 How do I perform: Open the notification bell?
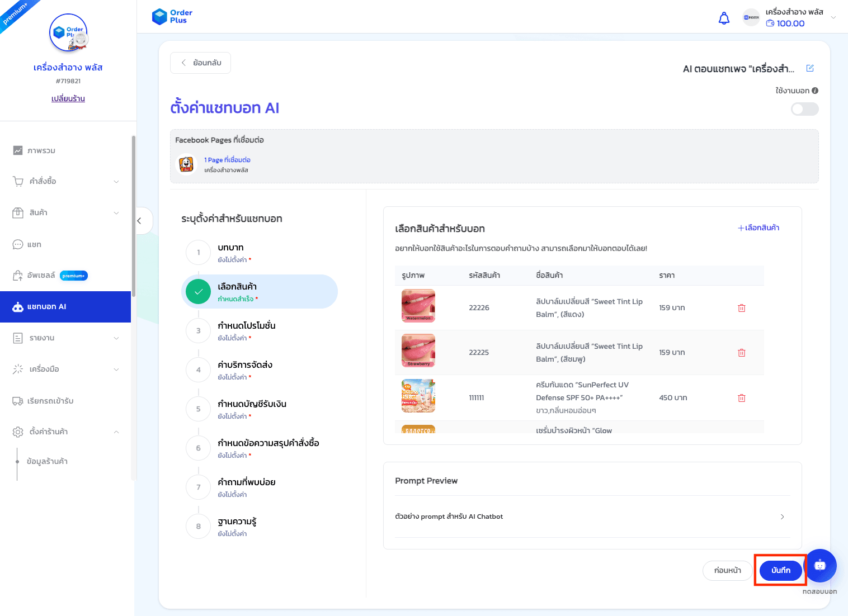coord(724,18)
